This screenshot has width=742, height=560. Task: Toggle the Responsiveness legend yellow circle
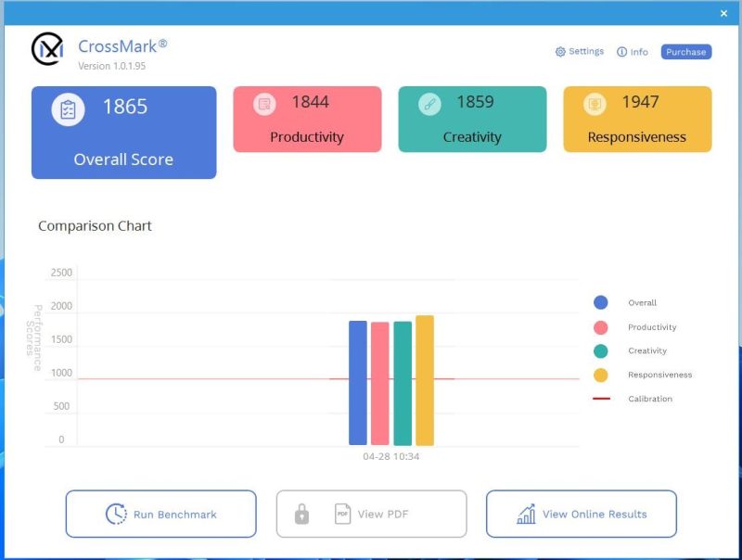[x=601, y=375]
